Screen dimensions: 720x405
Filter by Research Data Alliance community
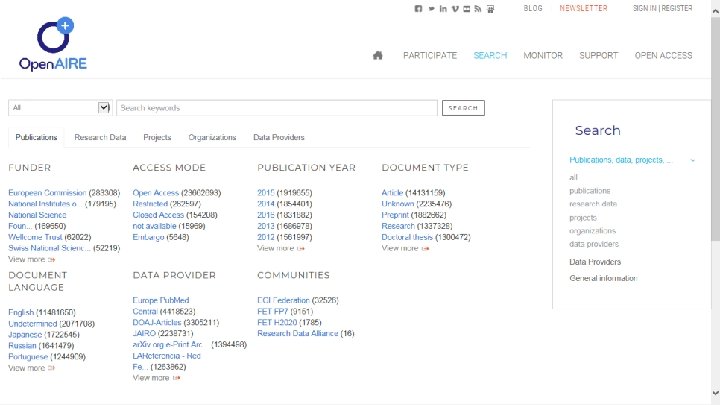[x=298, y=333]
